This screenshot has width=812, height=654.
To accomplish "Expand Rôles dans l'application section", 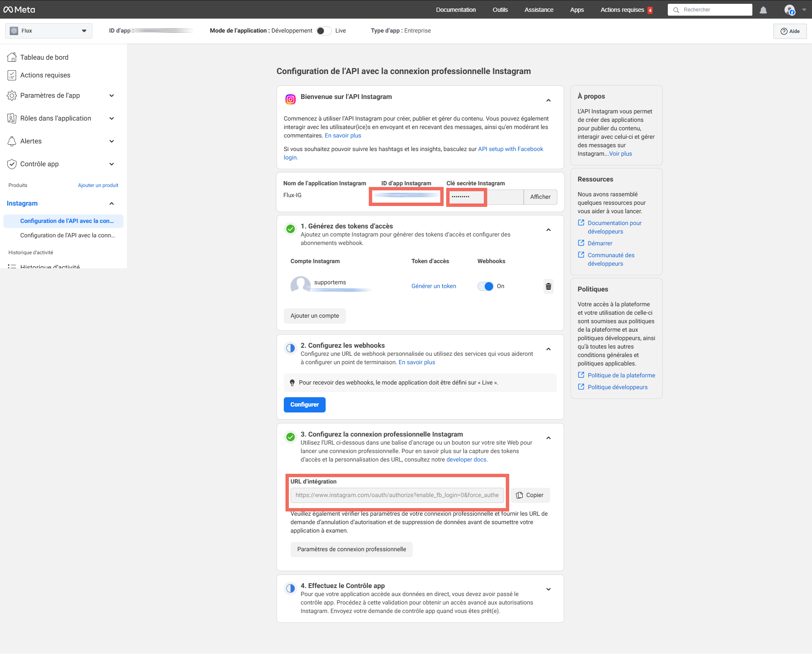I will click(112, 118).
